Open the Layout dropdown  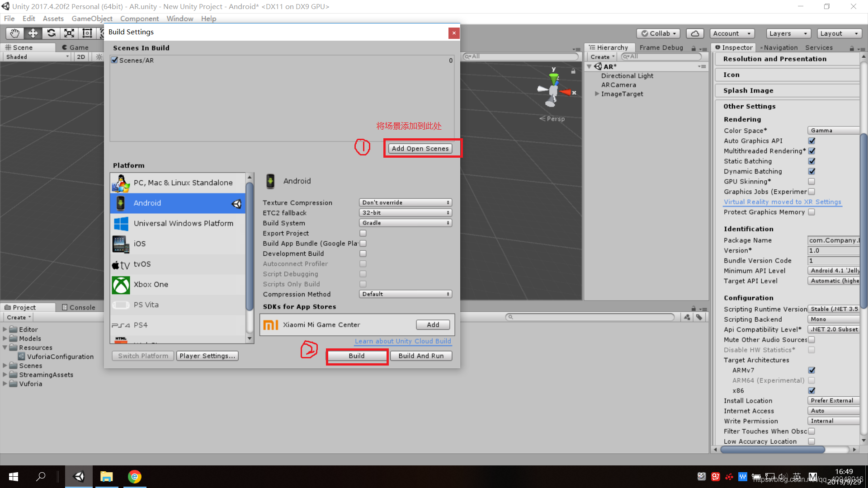pos(839,33)
